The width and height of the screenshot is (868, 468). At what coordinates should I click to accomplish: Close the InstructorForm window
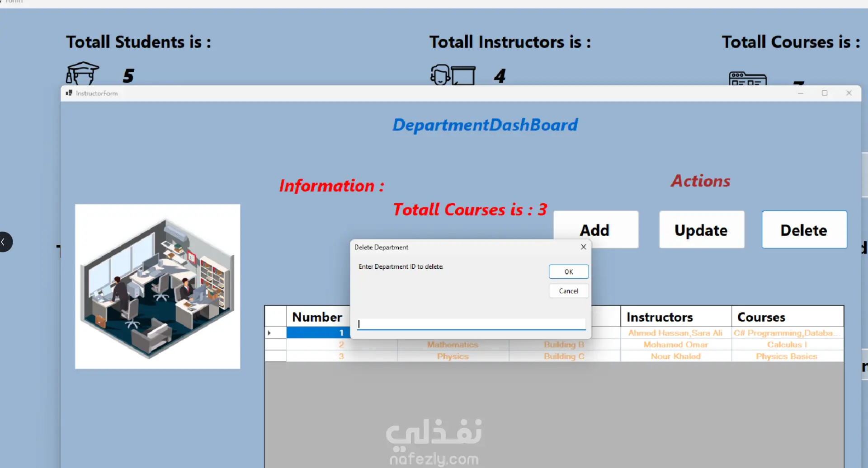point(849,93)
